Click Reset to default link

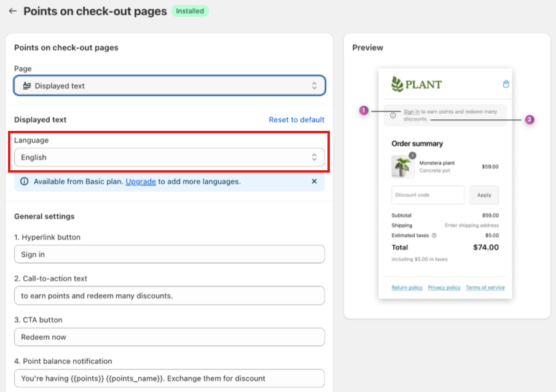coord(296,120)
